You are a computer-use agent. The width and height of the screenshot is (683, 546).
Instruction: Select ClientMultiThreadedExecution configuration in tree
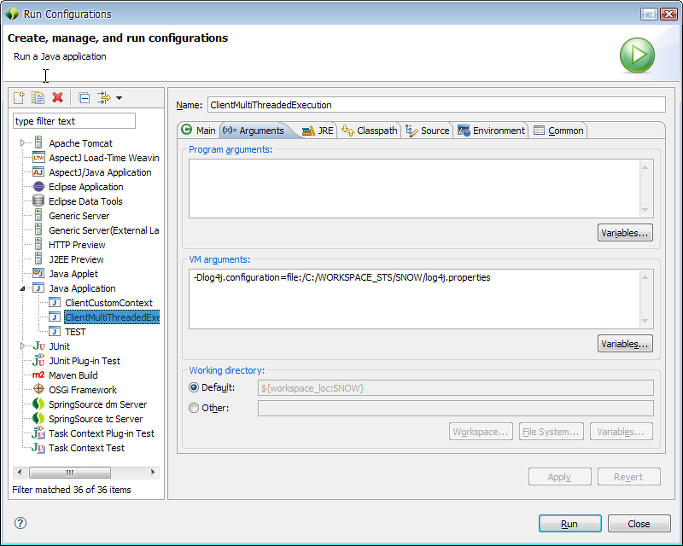click(x=112, y=317)
